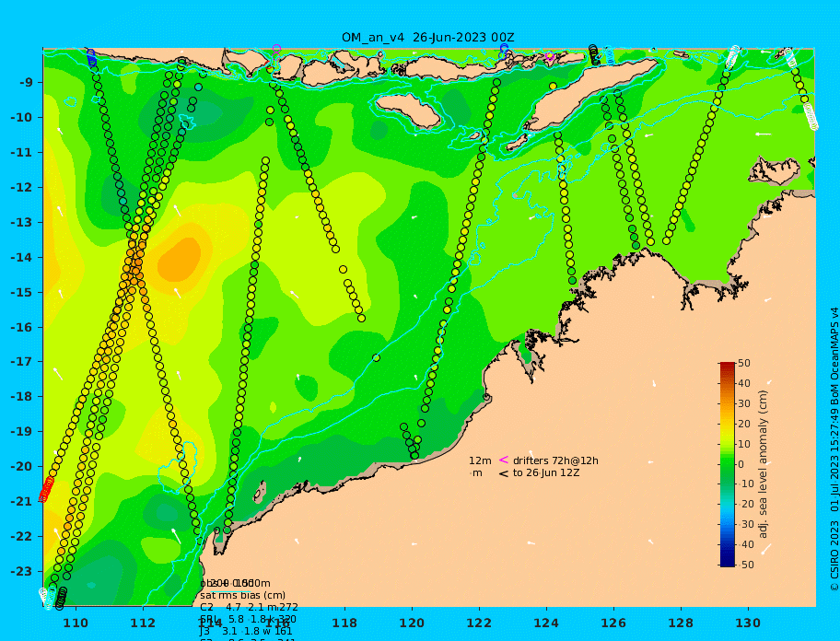Click the CSIRO 2023 BoM OceanMAPS copyright text
The height and width of the screenshot is (641, 840).
coord(834,449)
